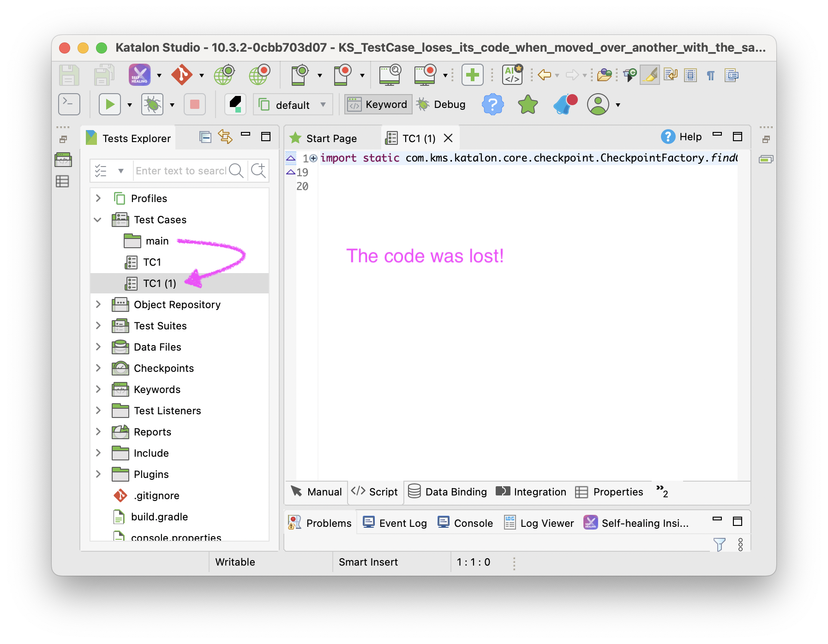Open the terminal console icon
Image resolution: width=828 pixels, height=644 pixels.
tap(69, 105)
